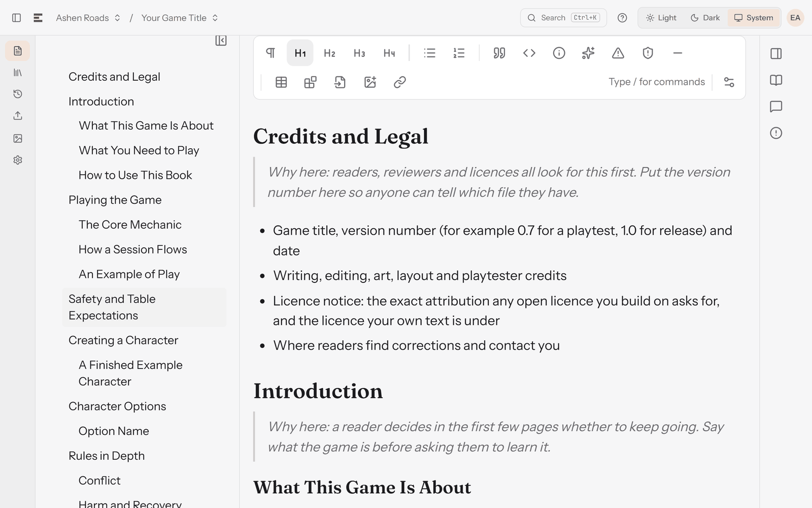The image size is (812, 508).
Task: Open the images icon in sidebar
Action: click(x=18, y=138)
